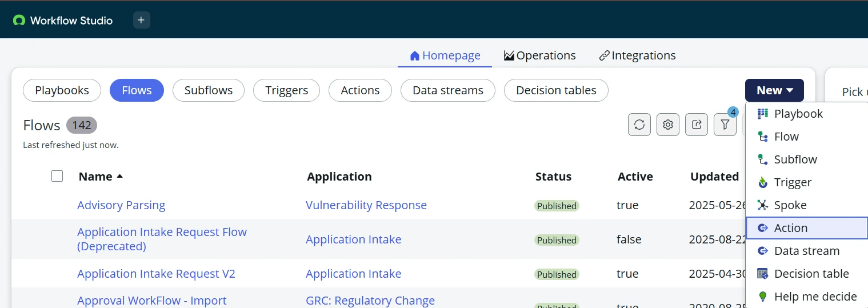The image size is (868, 308).
Task: Click the Status column header
Action: [x=553, y=177]
